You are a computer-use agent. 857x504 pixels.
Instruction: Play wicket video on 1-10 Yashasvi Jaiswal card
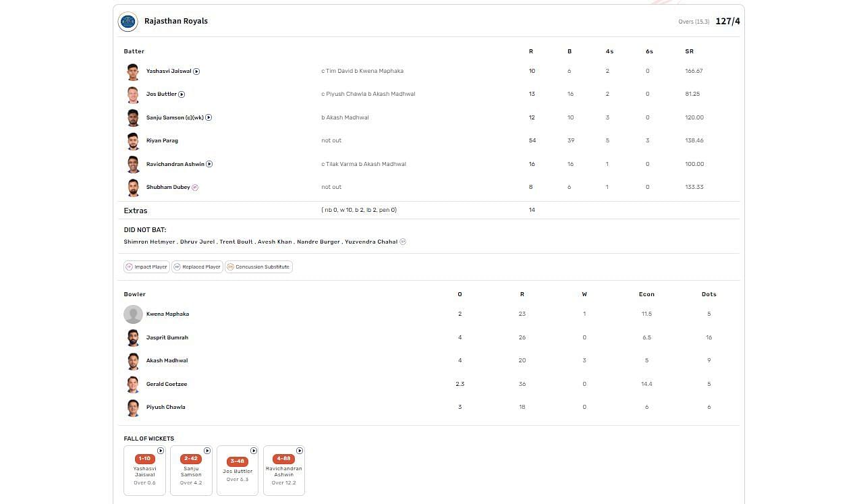161,451
